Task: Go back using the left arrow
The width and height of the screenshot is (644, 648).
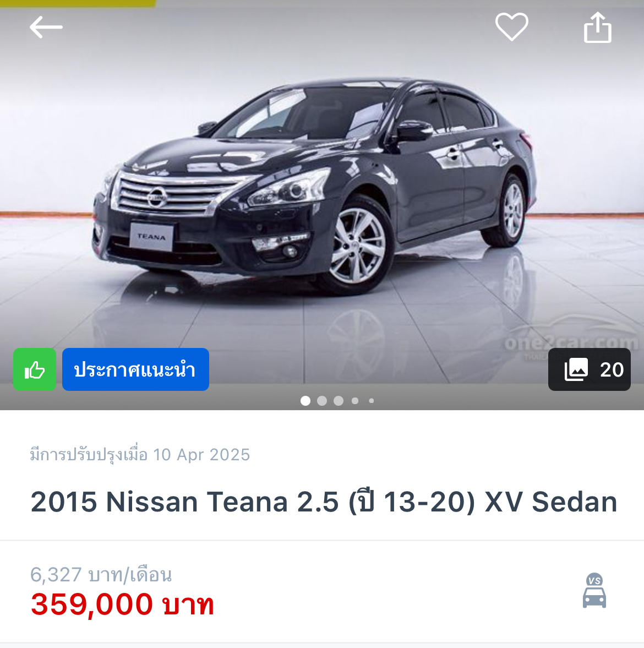Action: (46, 28)
